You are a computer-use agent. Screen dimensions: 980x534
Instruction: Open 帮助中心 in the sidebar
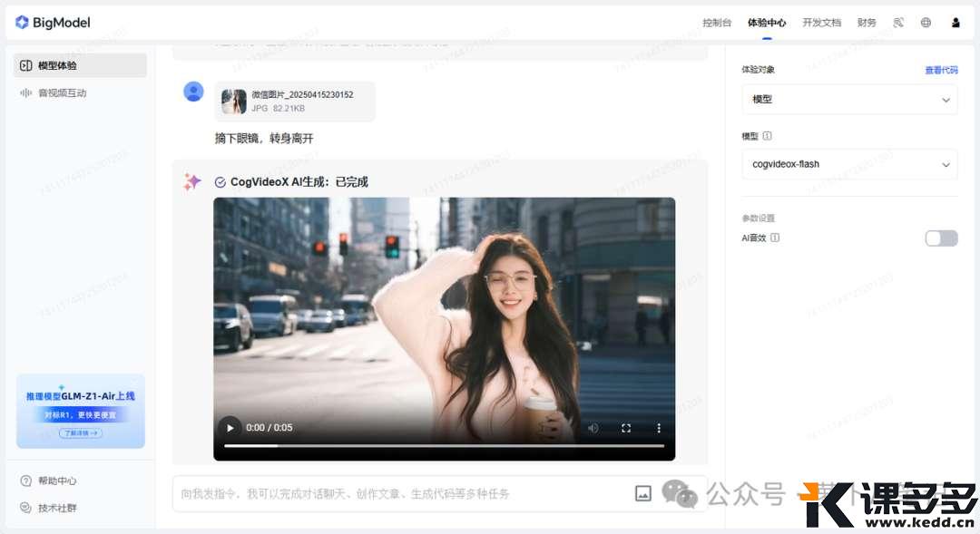(x=56, y=481)
